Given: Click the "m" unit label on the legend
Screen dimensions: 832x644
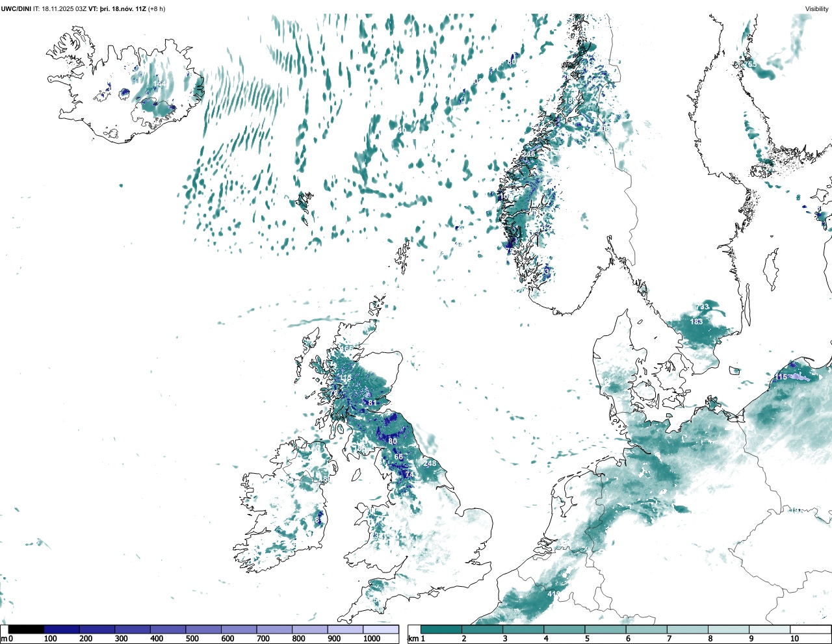Looking at the screenshot, I should tap(4, 639).
